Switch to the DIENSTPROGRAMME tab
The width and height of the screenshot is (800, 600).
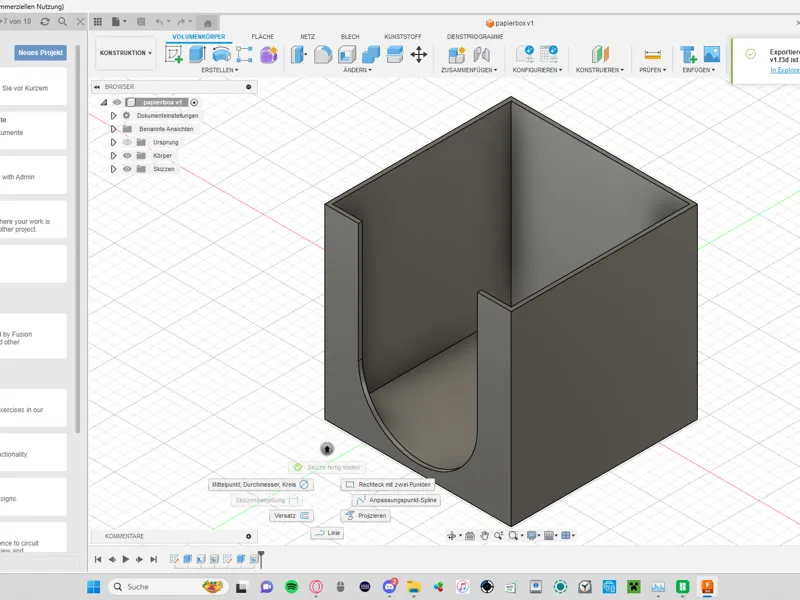pos(475,37)
